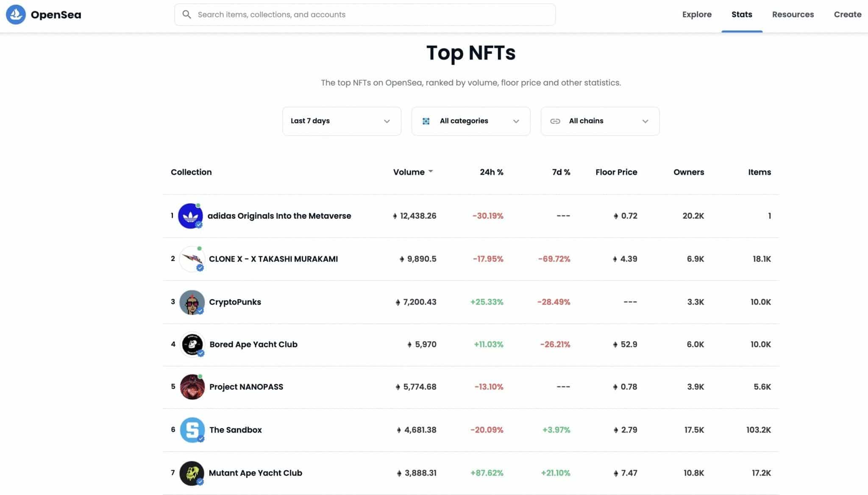Toggle the Volume sort order arrow

pos(431,171)
